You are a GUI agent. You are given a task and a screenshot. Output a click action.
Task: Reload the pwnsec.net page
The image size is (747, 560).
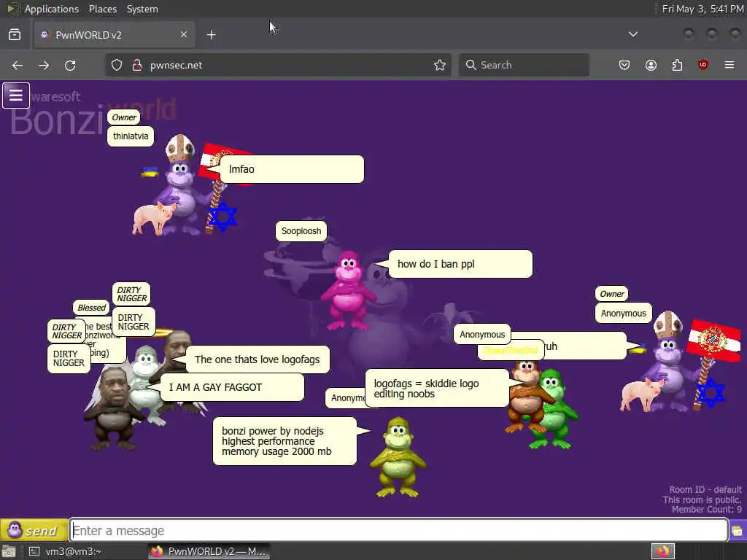tap(70, 65)
